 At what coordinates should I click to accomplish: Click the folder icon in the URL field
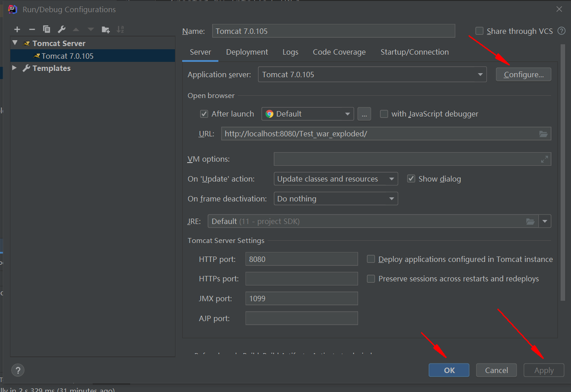click(543, 134)
